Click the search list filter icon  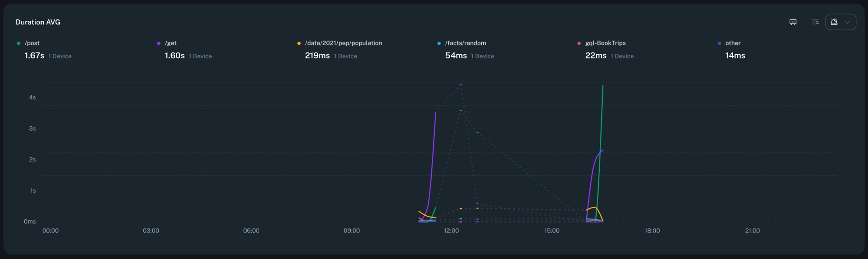tap(815, 22)
